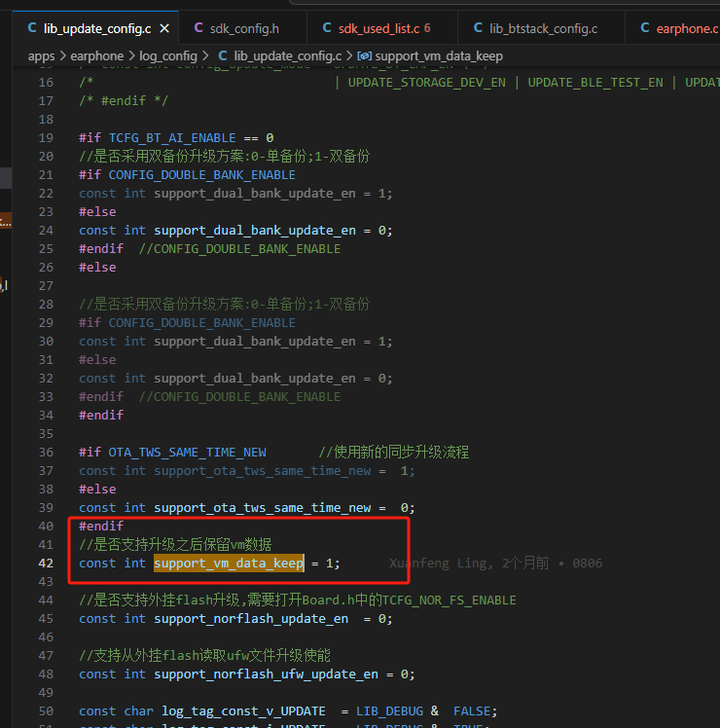
Task: Click '#endif' comment on line 17
Action: coord(124,101)
